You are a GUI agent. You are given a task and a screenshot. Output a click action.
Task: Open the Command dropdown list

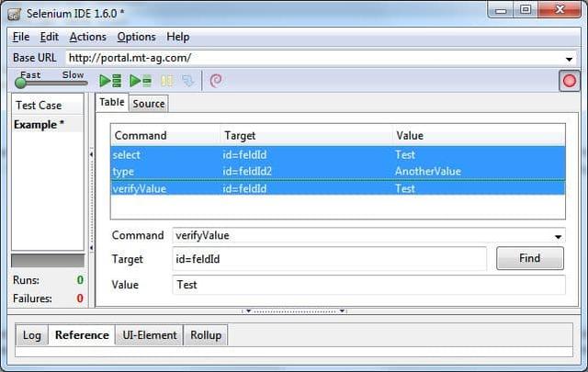click(559, 236)
